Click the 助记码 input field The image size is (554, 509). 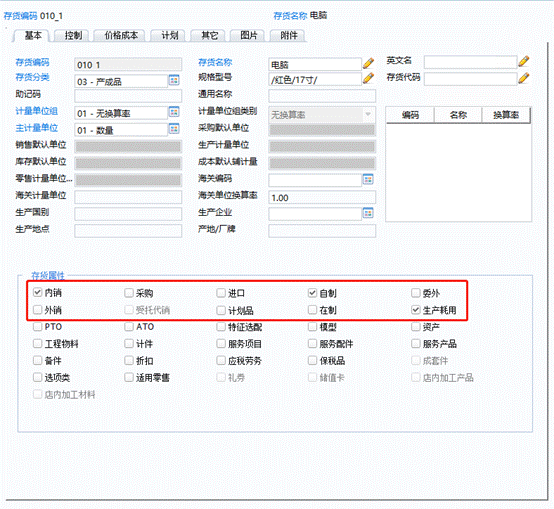(128, 96)
